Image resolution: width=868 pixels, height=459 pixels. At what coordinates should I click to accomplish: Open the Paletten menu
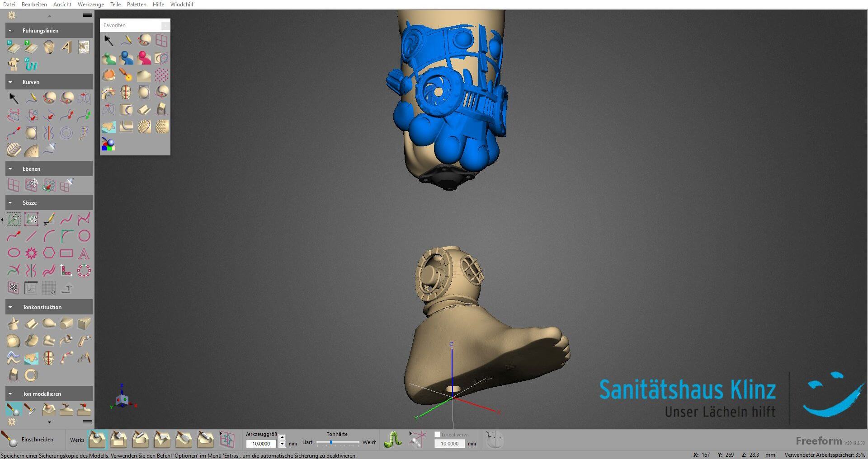[x=137, y=5]
